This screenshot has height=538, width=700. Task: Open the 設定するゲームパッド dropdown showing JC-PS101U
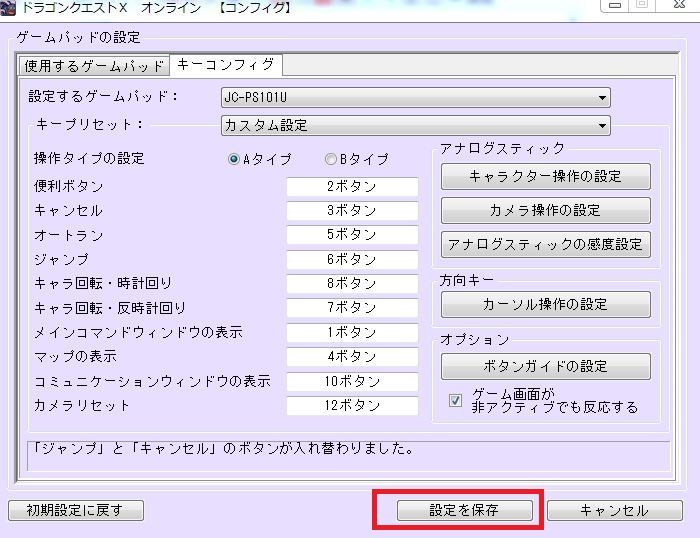[x=416, y=97]
